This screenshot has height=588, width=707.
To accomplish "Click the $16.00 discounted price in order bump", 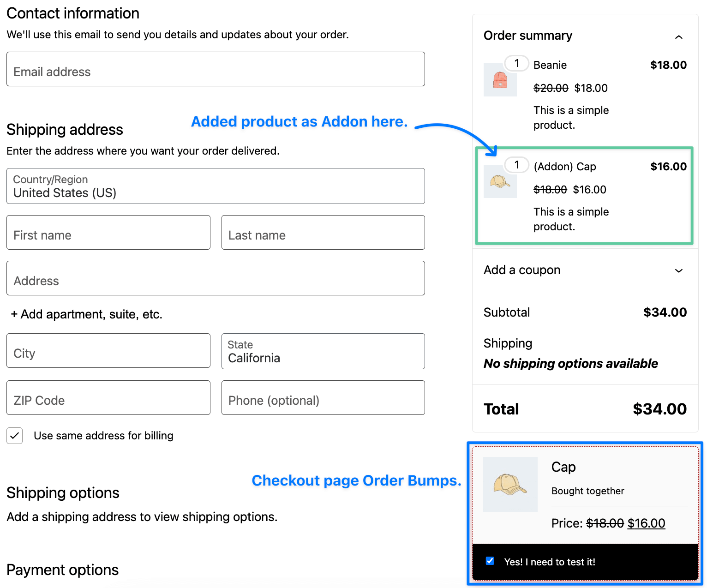I will pyautogui.click(x=646, y=523).
